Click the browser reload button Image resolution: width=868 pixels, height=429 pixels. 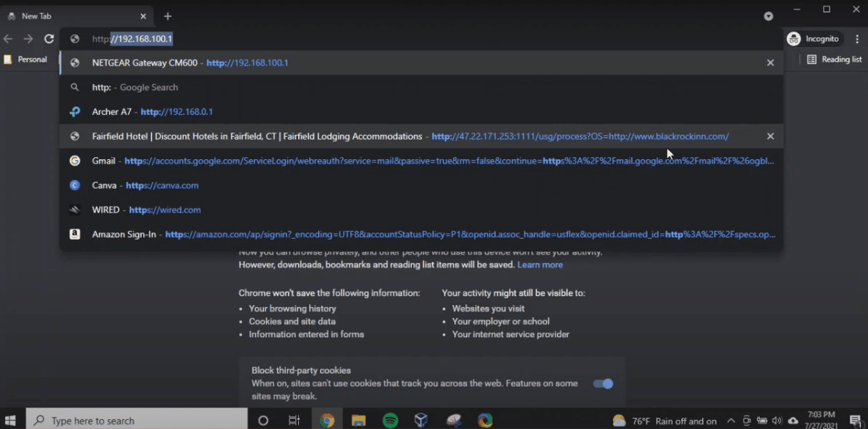(x=49, y=39)
